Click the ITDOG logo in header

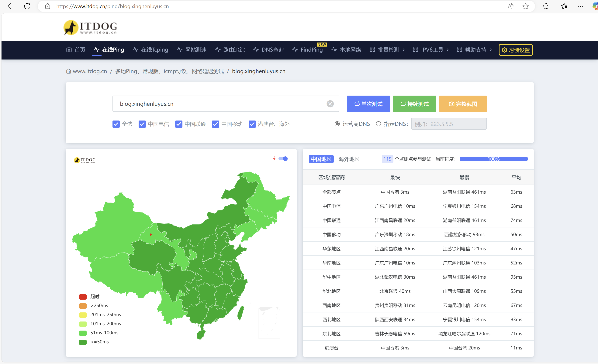coord(90,28)
